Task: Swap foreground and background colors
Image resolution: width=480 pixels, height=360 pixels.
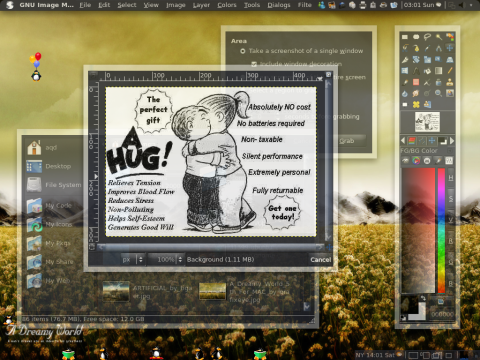Action: pos(423,297)
